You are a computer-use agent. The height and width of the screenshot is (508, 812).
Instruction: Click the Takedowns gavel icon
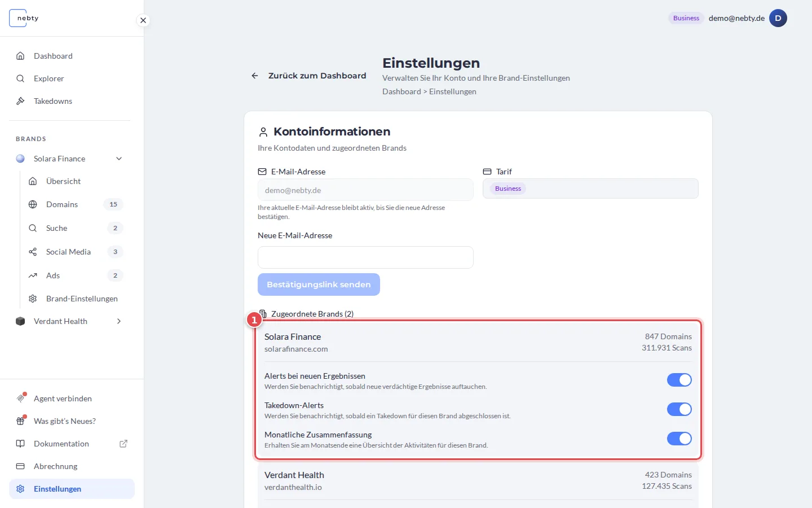(x=20, y=101)
